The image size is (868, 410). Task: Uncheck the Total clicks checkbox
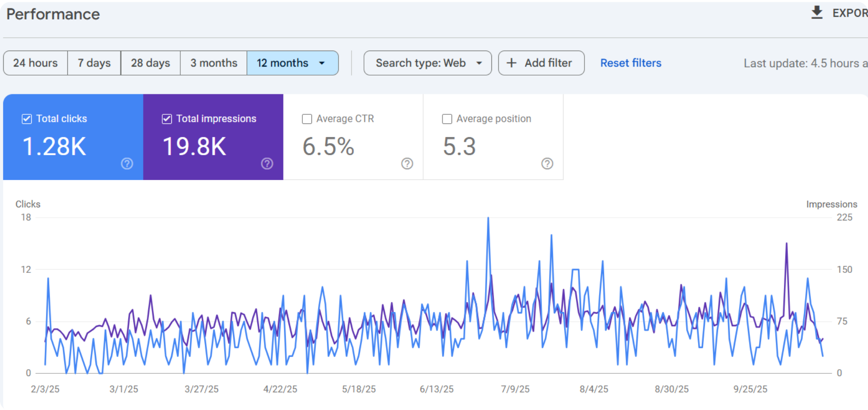pos(27,119)
